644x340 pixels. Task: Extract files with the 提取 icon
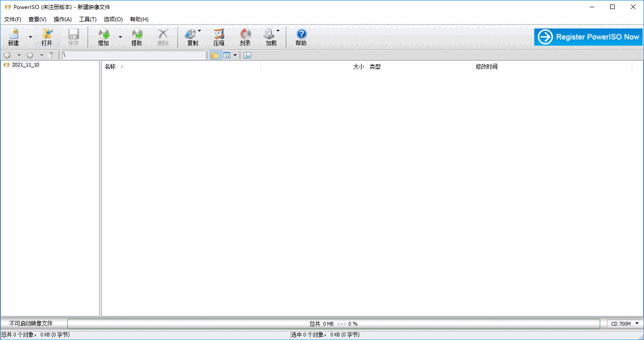click(137, 36)
